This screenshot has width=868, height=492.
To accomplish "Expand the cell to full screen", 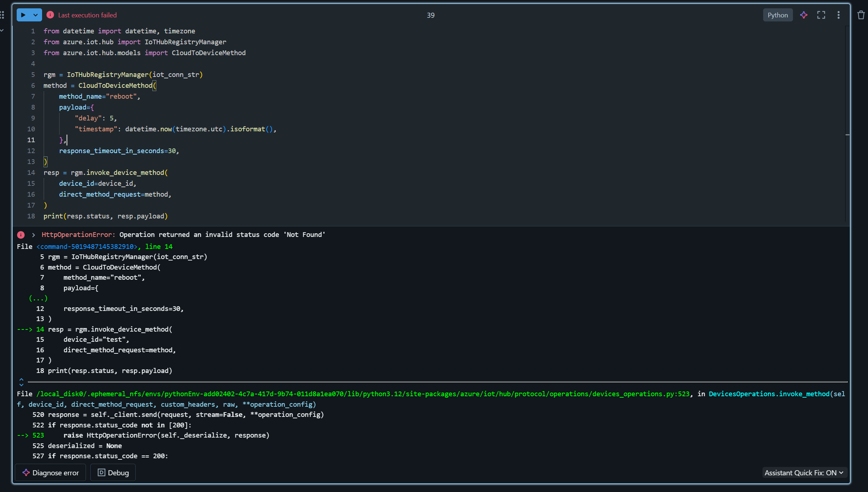I will pyautogui.click(x=821, y=15).
